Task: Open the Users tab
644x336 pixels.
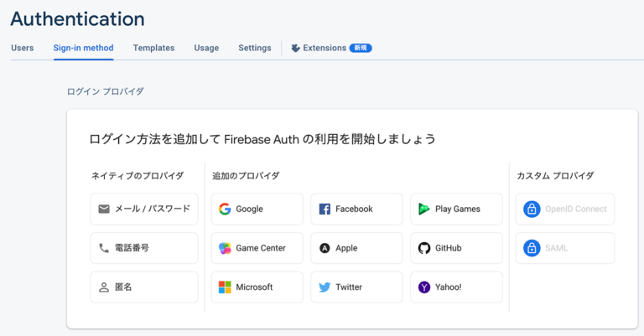Action: [22, 48]
